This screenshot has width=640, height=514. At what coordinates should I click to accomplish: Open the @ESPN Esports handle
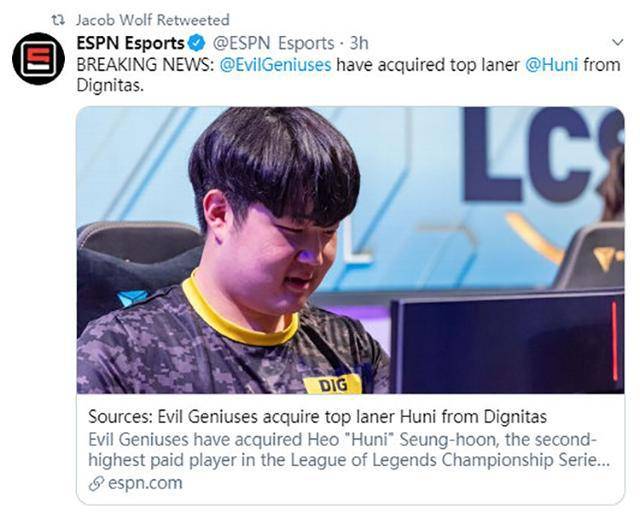click(x=273, y=43)
